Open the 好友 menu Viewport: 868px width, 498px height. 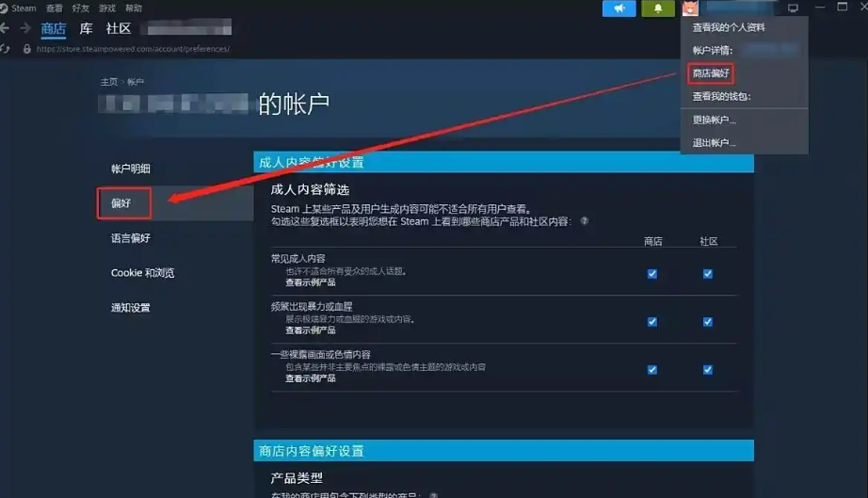pos(80,8)
